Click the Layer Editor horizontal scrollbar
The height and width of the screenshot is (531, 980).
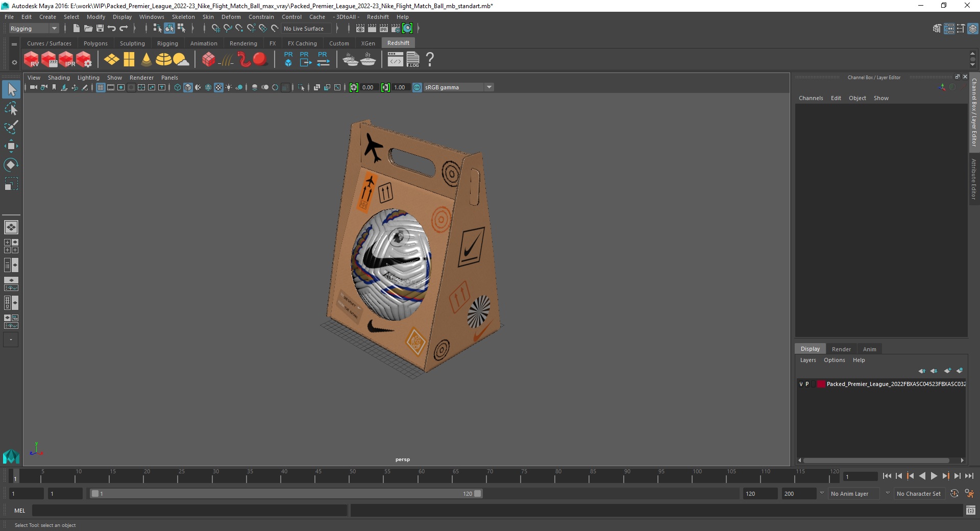876,460
